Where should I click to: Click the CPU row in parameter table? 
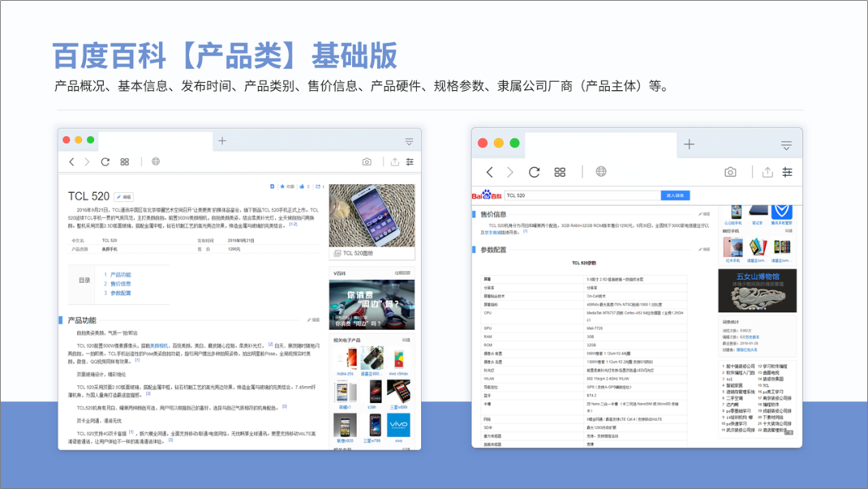[x=584, y=315]
